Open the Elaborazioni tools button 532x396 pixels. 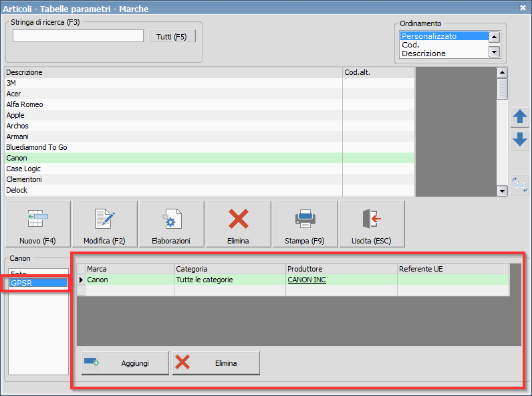171,224
